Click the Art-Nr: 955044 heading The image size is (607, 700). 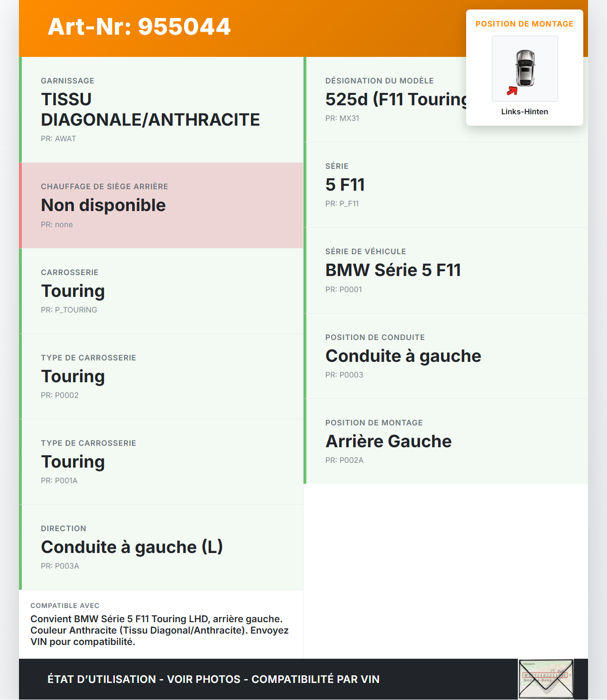point(139,27)
